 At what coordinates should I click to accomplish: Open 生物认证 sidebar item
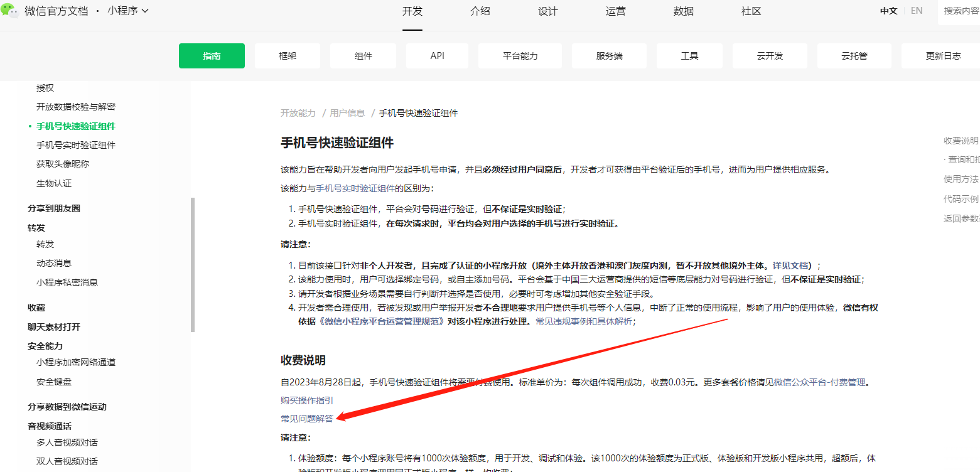click(54, 183)
